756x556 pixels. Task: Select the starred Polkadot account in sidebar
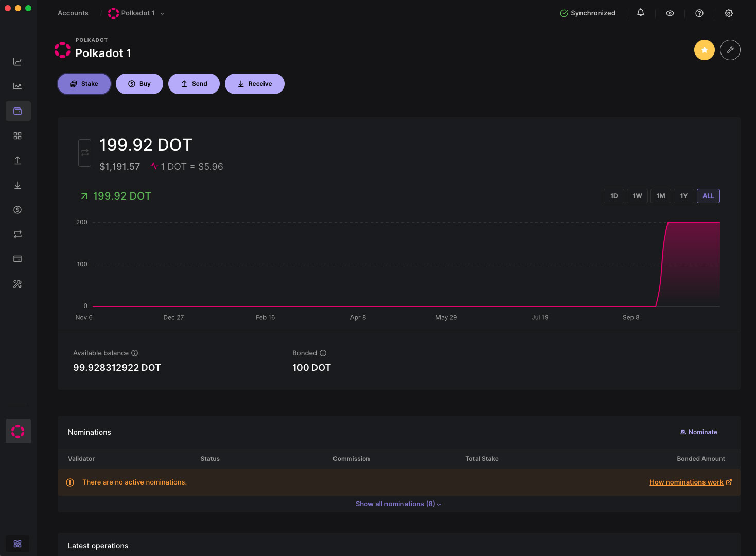(18, 431)
